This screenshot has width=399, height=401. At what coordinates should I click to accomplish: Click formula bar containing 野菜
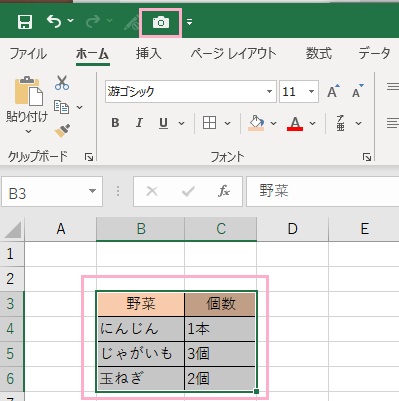point(323,192)
